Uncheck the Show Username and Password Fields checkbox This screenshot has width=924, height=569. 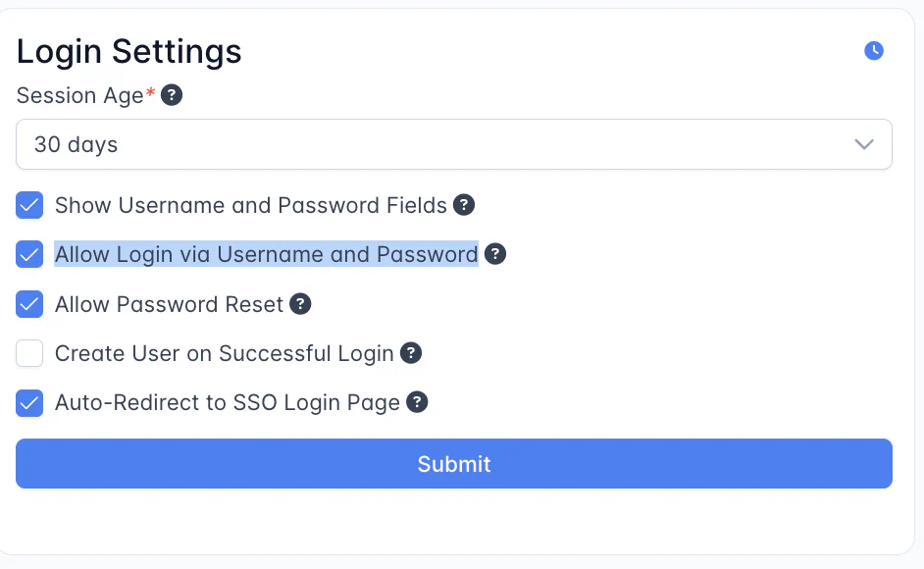[x=29, y=205]
